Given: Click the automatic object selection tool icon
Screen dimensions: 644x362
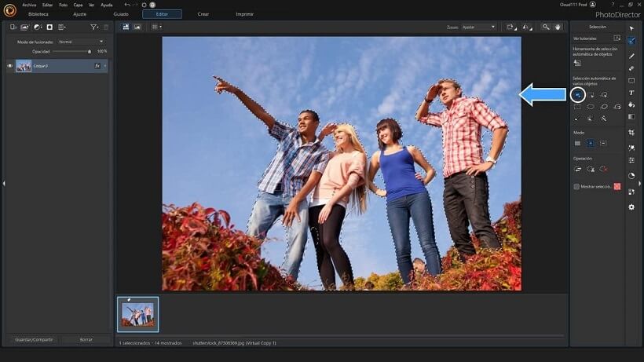Looking at the screenshot, I should pos(577,63).
